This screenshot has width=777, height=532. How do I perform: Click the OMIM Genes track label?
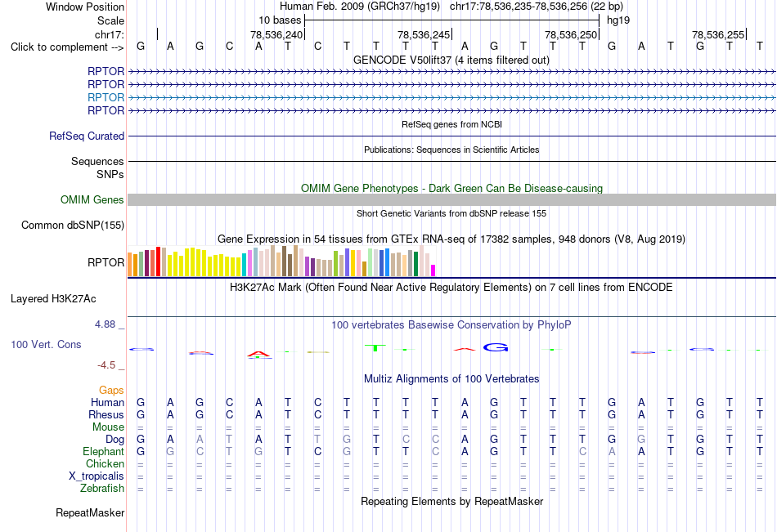click(x=92, y=199)
